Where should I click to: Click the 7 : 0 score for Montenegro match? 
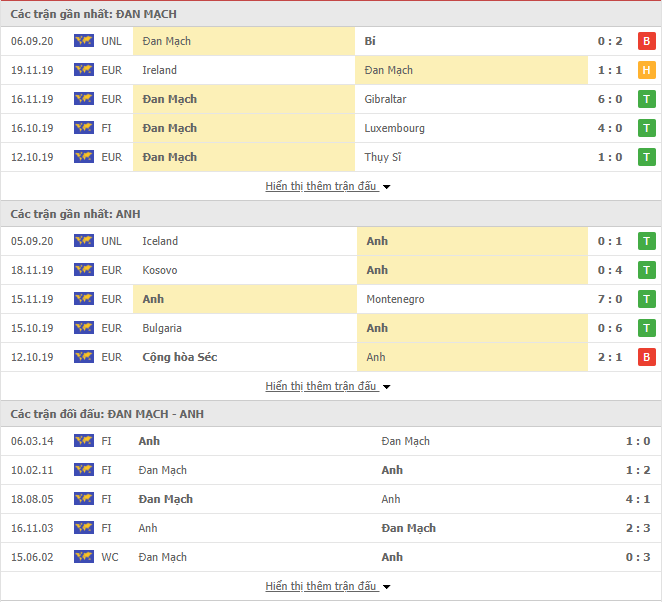click(611, 299)
